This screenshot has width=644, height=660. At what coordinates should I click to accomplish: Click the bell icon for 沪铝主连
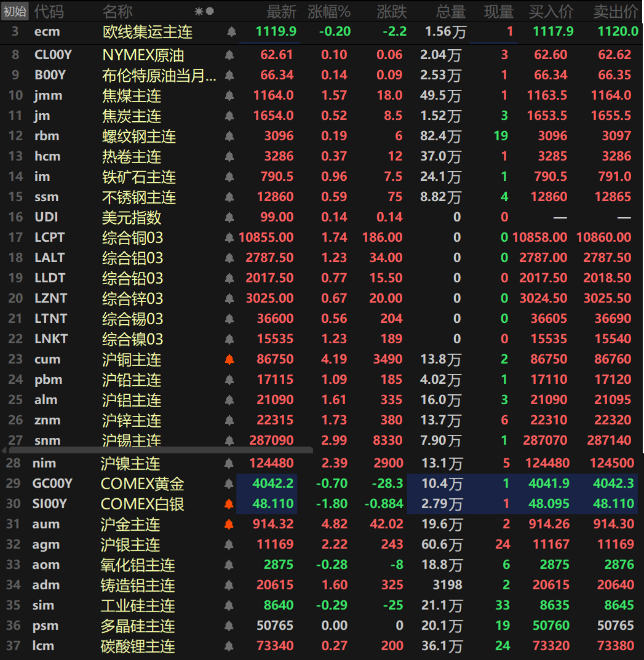[x=229, y=400]
